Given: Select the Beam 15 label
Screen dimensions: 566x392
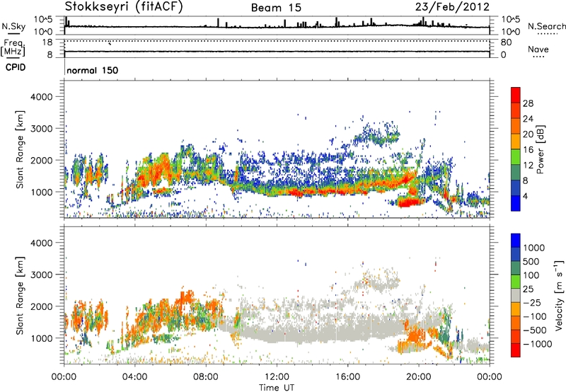Looking at the screenshot, I should point(276,8).
